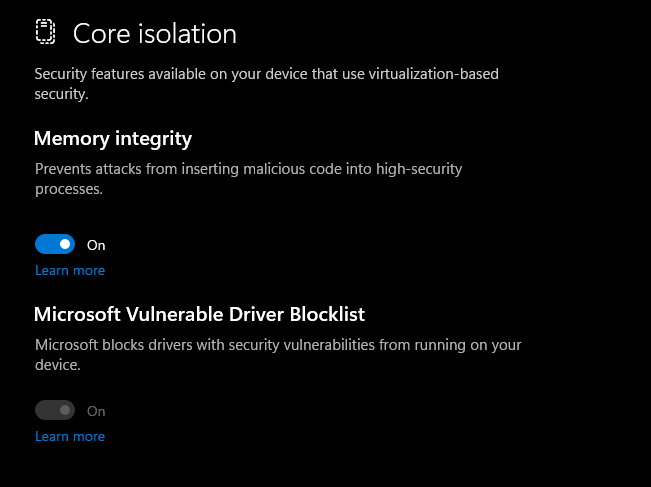The width and height of the screenshot is (651, 487).
Task: Click the greyed-out Vulnerable Driver Blocklist toggle
Action: pos(55,410)
